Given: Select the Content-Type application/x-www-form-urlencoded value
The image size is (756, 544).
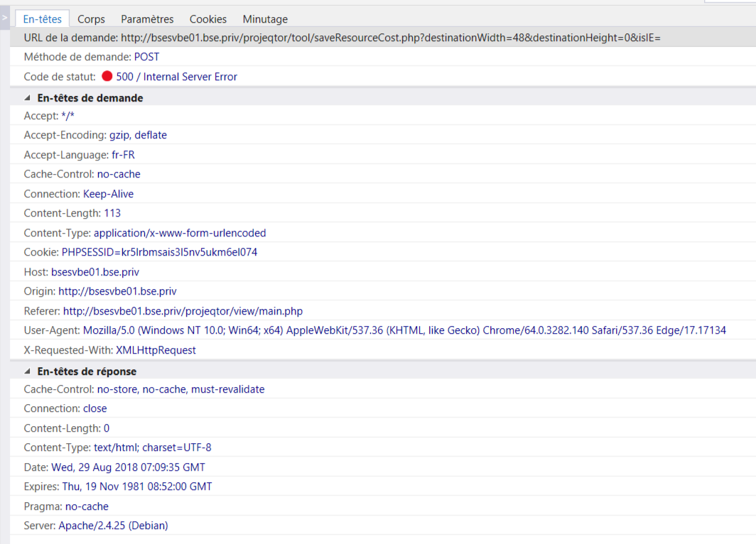Looking at the screenshot, I should pyautogui.click(x=180, y=233).
